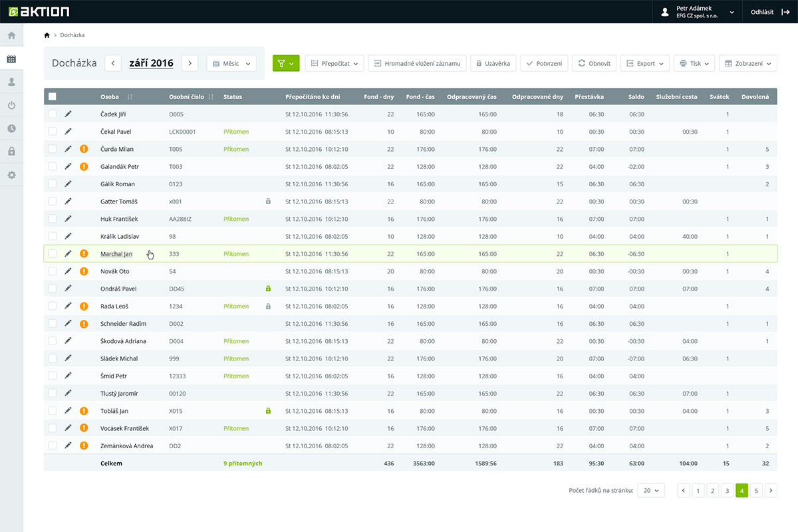Check the box for Škodová Adriana
This screenshot has width=798, height=532.
[53, 341]
